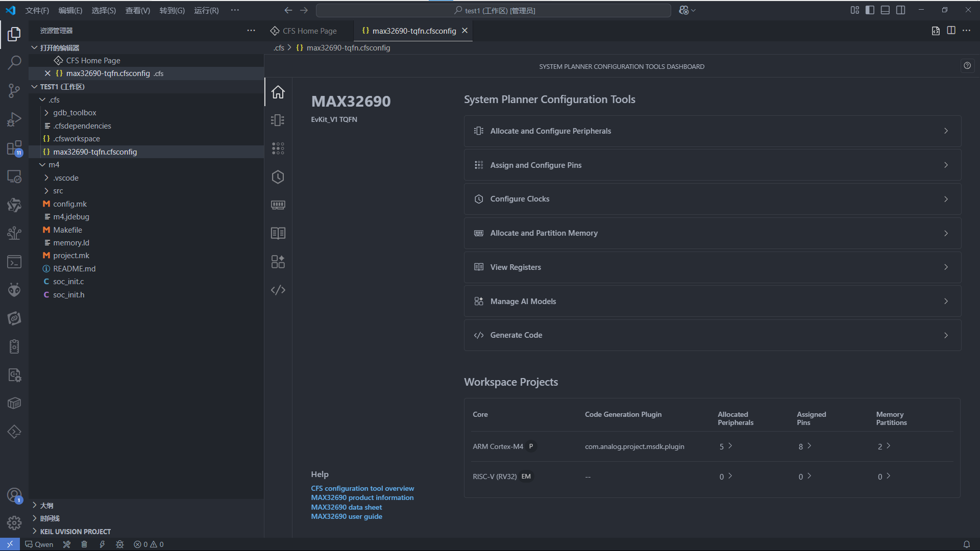980x551 pixels.
Task: Open Peripherals icon in CFS side rail
Action: coord(278,120)
